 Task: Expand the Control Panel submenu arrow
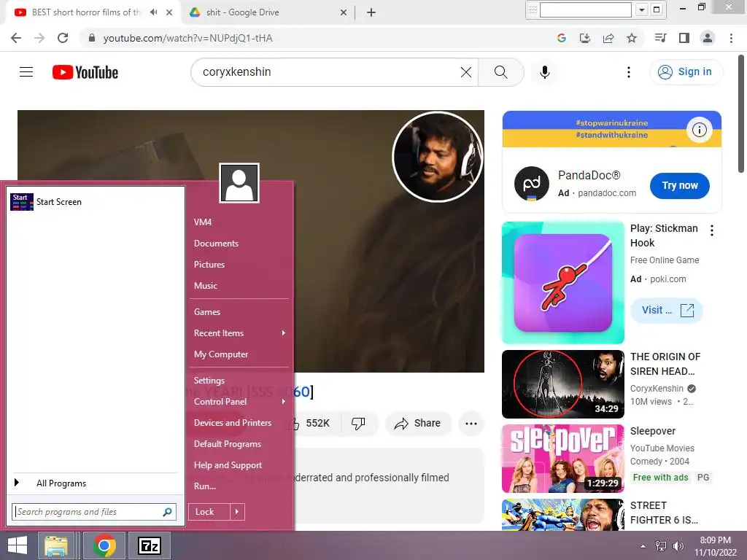(x=284, y=402)
